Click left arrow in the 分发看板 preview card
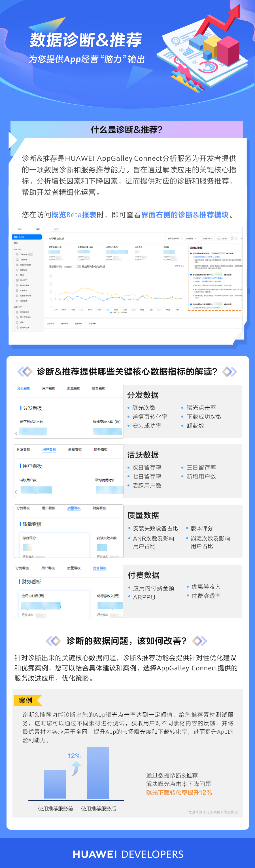The width and height of the screenshot is (255, 868). pos(16,433)
